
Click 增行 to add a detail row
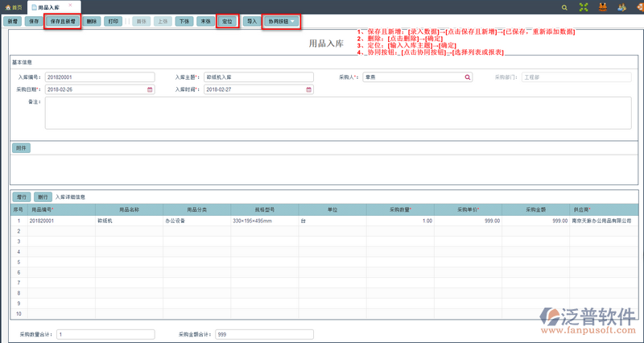point(23,196)
